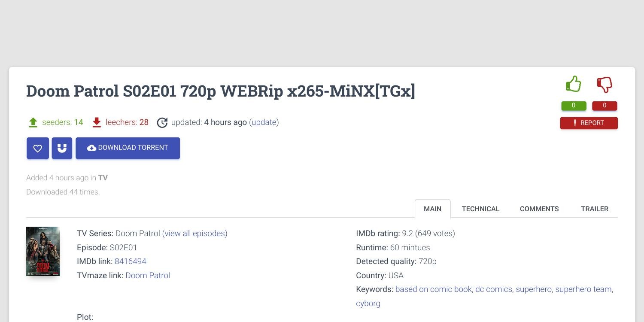
Task: Click the red leechers download arrow icon
Action: [x=97, y=122]
